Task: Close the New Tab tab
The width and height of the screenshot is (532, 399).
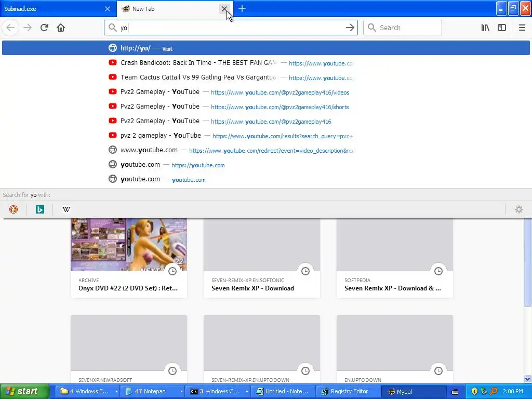Action: coord(224,9)
